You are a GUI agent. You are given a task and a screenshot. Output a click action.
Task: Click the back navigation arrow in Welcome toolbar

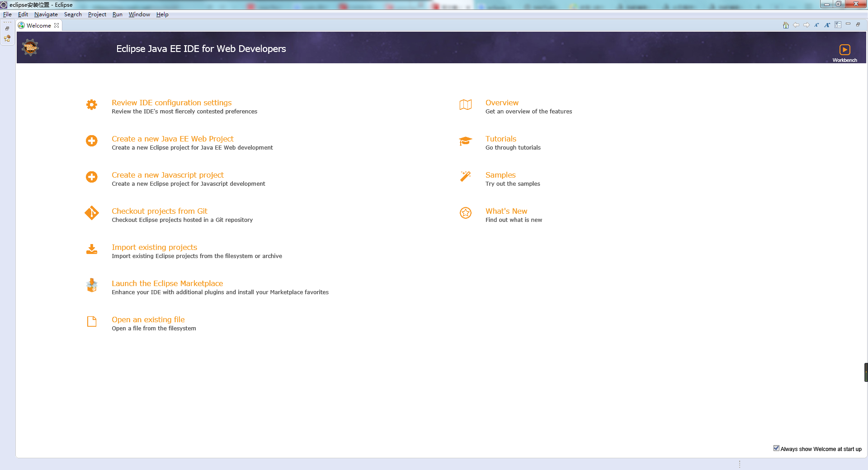point(796,25)
